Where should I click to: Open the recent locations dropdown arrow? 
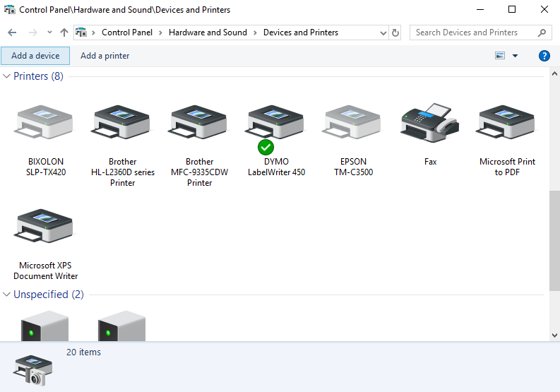point(49,32)
